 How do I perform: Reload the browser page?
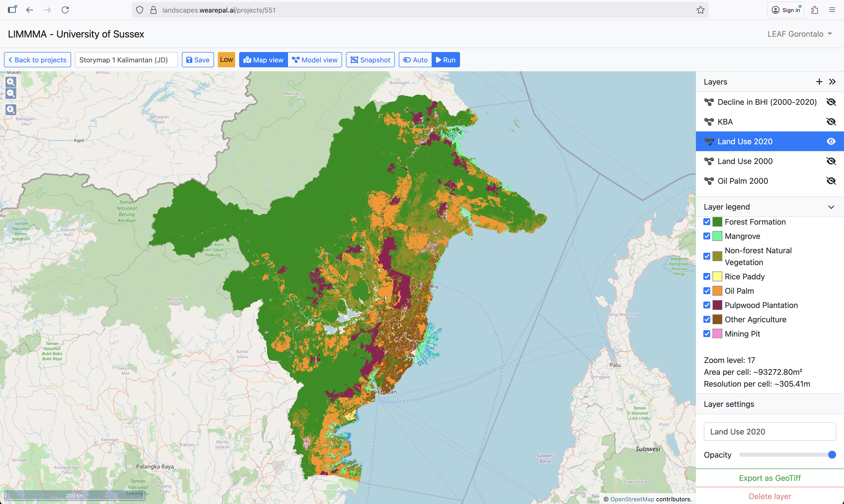[65, 10]
